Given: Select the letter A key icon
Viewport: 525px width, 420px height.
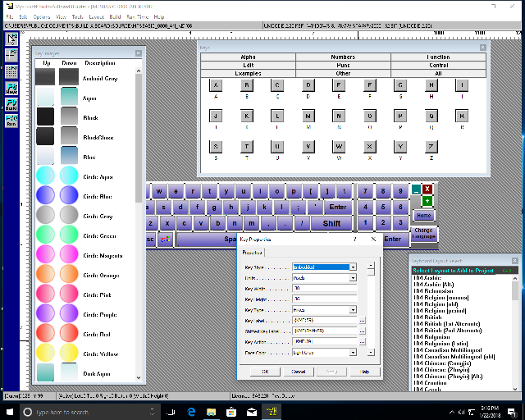Looking at the screenshot, I should [x=216, y=85].
